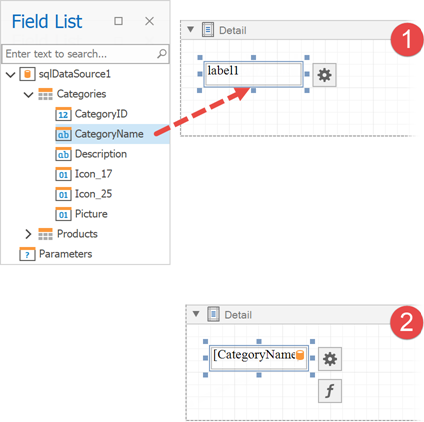Select the sqlDataSource1 database icon
This screenshot has height=422, width=424.
pos(27,74)
